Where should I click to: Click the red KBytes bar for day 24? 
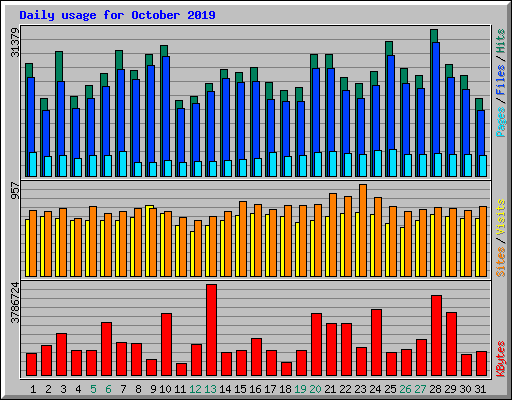pyautogui.click(x=376, y=342)
